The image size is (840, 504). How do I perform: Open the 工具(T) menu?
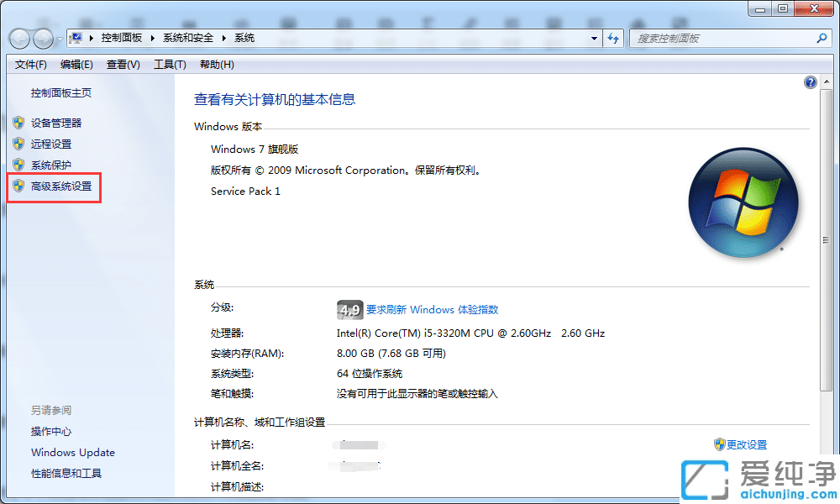[169, 64]
